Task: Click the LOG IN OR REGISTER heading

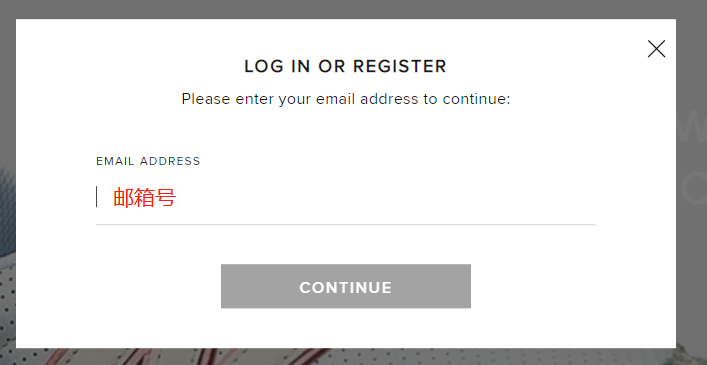Action: 345,67
